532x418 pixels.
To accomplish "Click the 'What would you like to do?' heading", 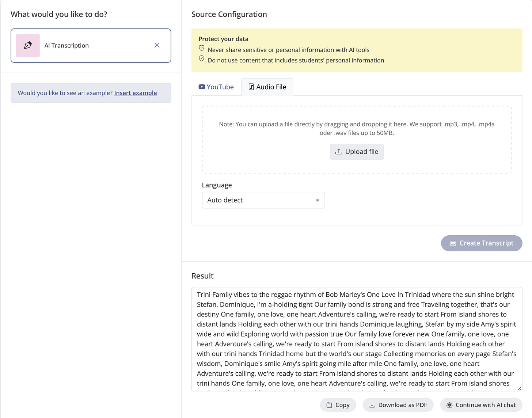I will pos(59,14).
